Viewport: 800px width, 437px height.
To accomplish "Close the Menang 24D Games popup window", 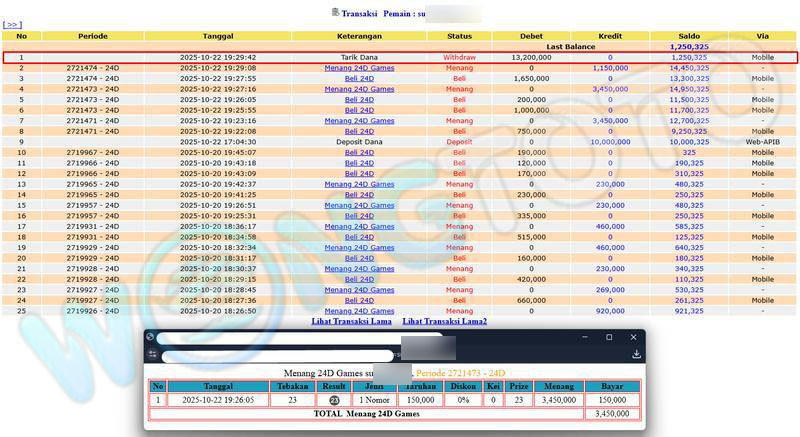I will [636, 337].
